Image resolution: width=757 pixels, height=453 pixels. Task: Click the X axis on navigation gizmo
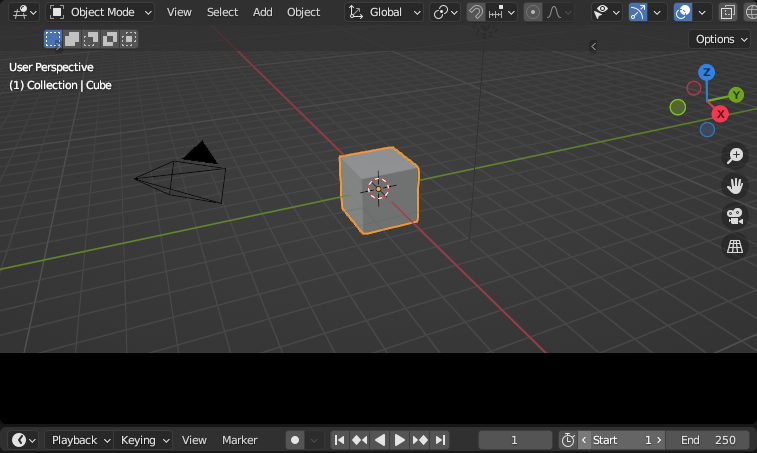(720, 114)
